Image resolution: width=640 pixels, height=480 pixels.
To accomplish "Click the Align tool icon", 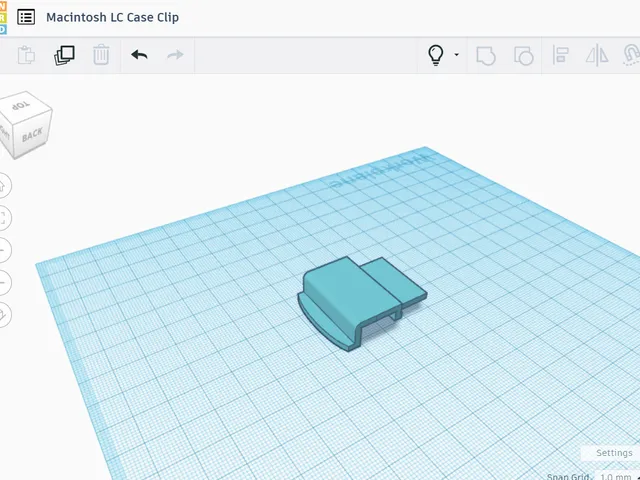I will click(x=560, y=55).
